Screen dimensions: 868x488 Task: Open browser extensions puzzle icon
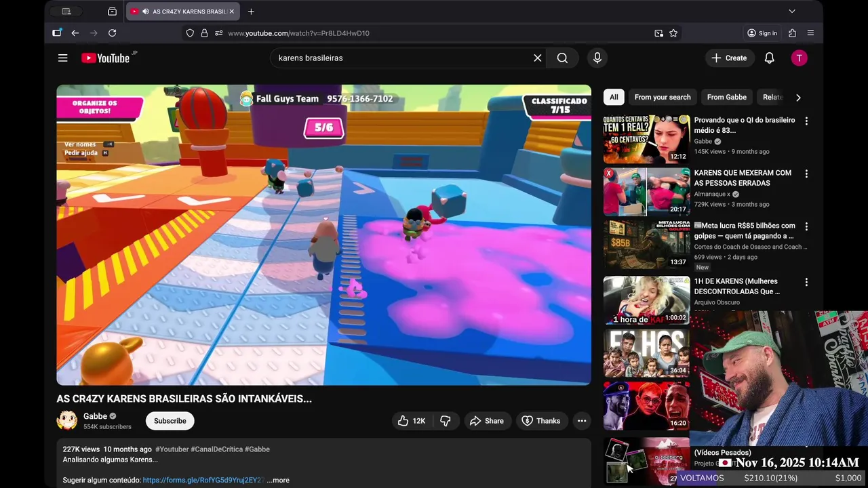(x=792, y=33)
